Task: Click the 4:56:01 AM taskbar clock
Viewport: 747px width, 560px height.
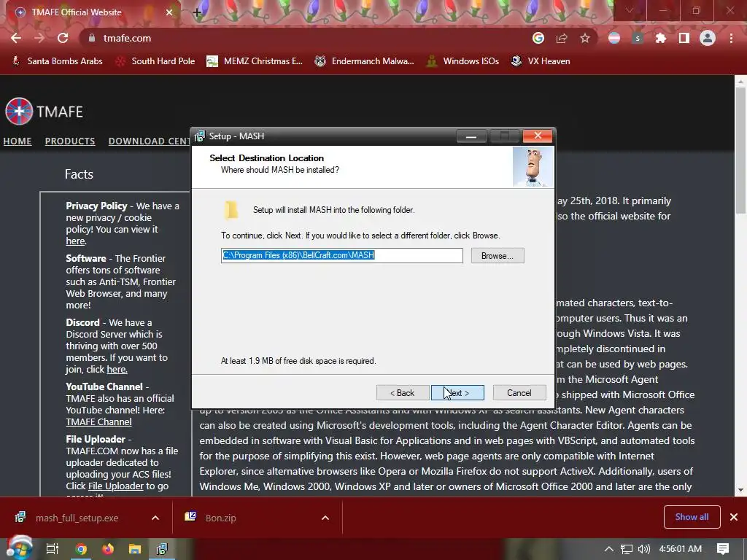Action: (x=681, y=549)
